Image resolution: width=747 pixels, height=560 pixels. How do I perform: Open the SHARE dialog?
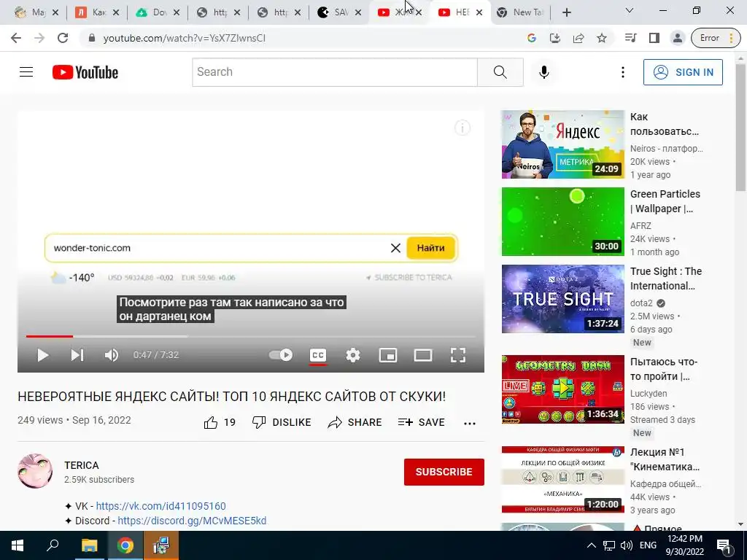click(x=355, y=422)
